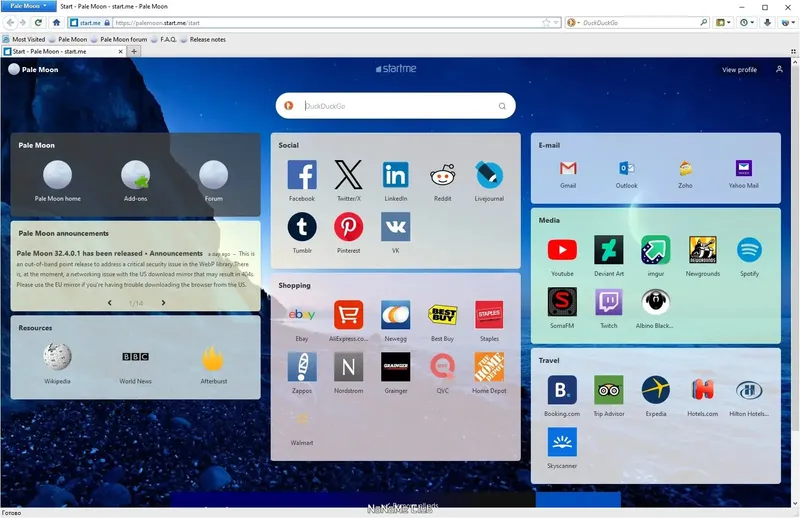Open the Zappos shortcut
Viewport: 800px width, 518px height.
[302, 367]
